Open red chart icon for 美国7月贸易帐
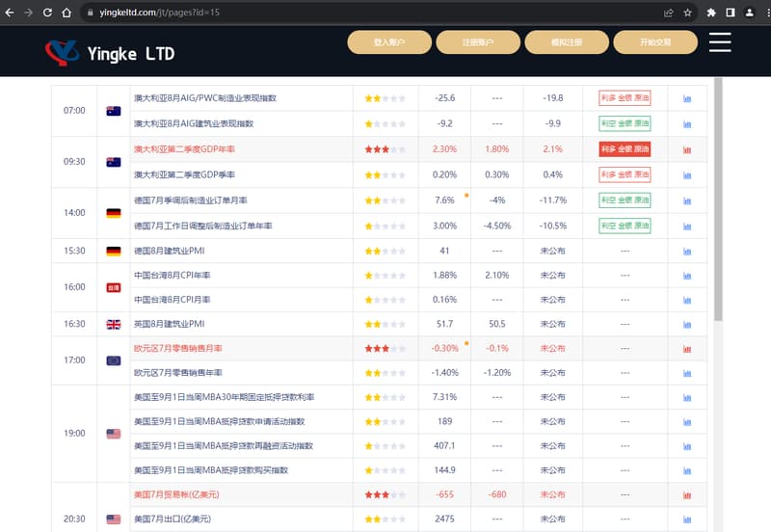 (687, 495)
